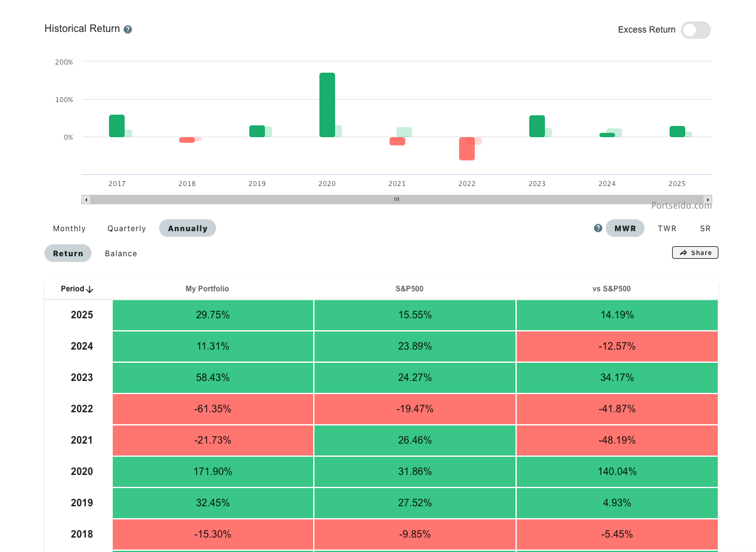756x552 pixels.
Task: Switch to the TWR return method
Action: [x=667, y=229]
